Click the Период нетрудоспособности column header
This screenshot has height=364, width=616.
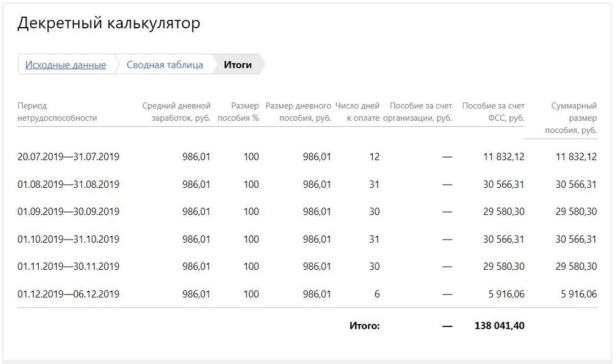tap(57, 112)
